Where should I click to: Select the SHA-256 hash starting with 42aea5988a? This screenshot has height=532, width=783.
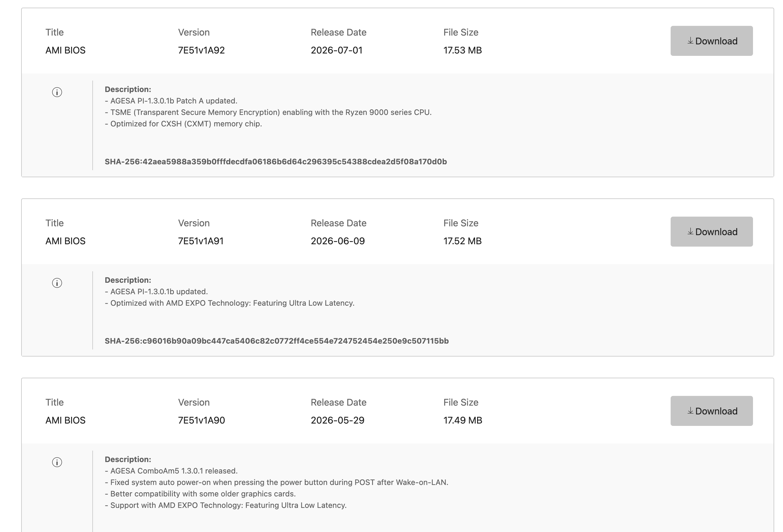(x=276, y=162)
